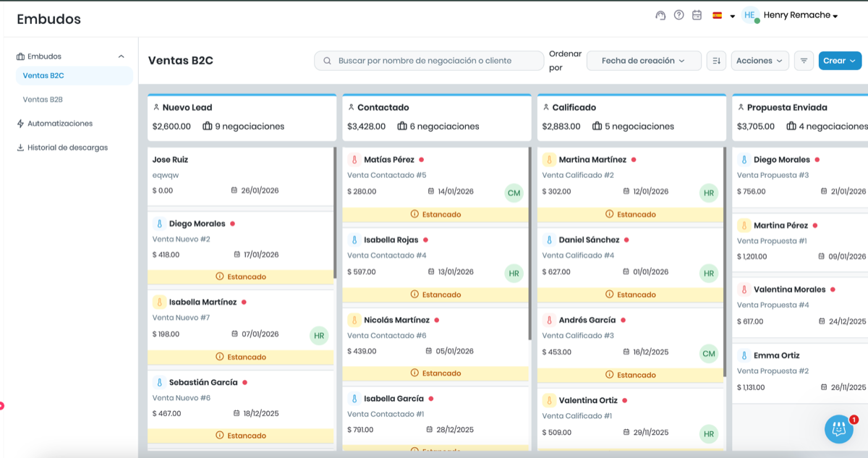Click the Contactado column header
Image resolution: width=868 pixels, height=458 pixels.
[437, 117]
